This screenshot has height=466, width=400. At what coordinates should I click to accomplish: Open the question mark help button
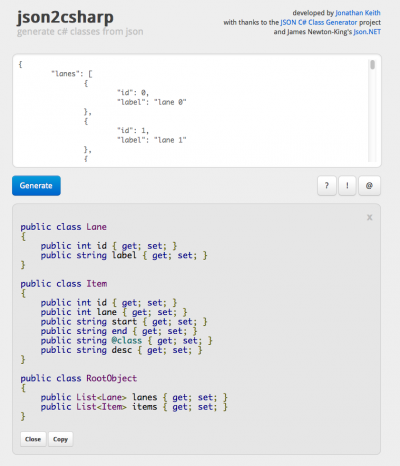pos(327,186)
